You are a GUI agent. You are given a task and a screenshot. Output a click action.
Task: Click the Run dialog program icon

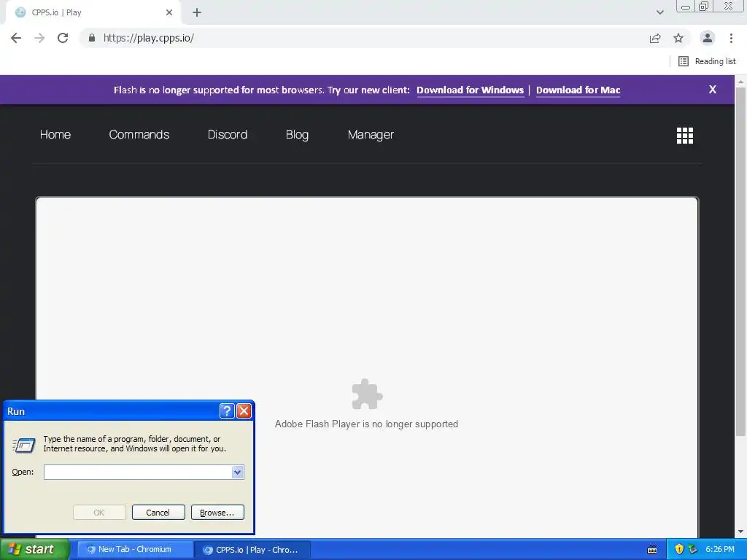tap(24, 446)
